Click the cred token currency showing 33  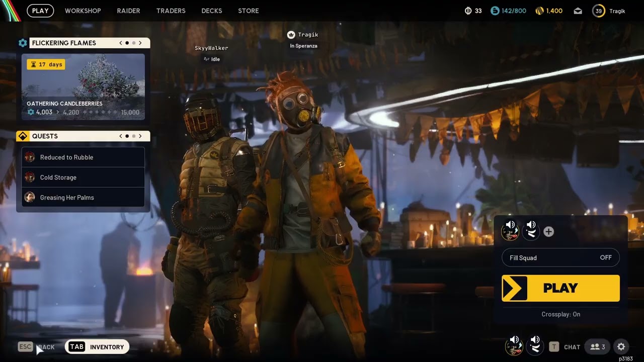(473, 11)
